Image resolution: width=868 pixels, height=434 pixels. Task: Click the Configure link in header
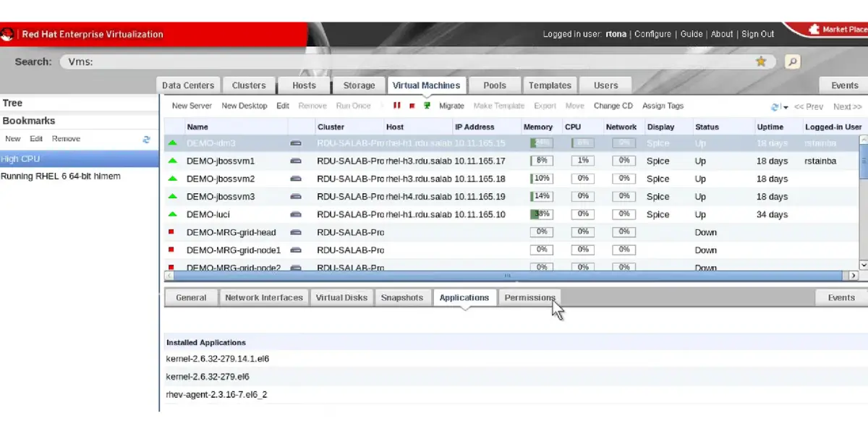(653, 34)
